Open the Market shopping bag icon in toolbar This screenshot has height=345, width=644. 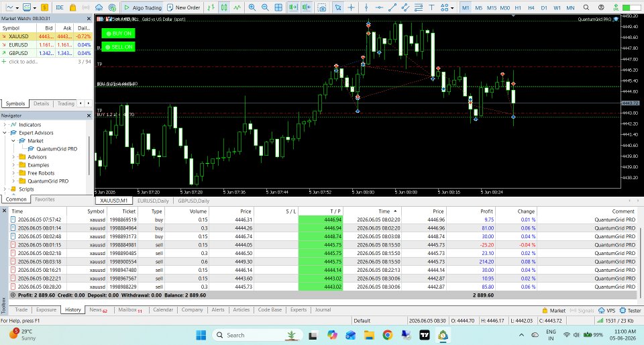pos(72,7)
